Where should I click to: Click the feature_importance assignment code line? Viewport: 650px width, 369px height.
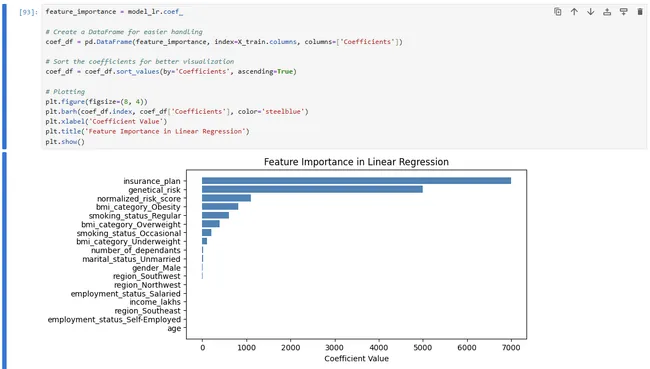click(x=114, y=12)
